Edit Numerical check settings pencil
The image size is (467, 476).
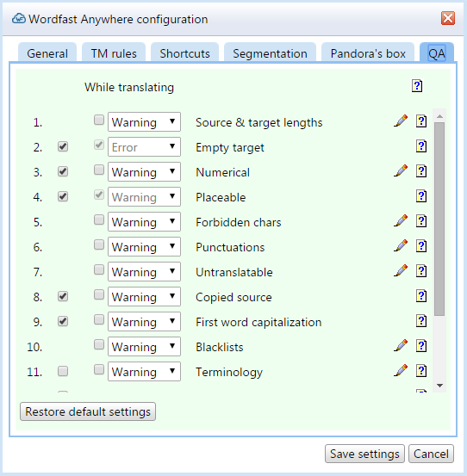(401, 170)
